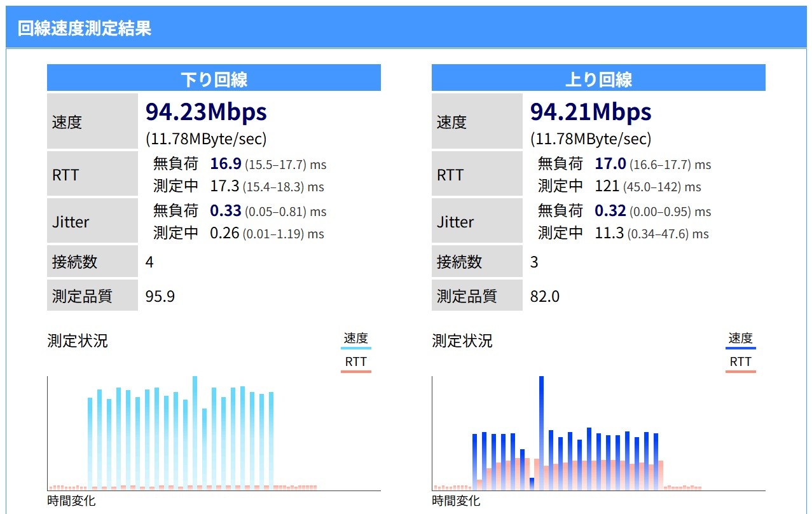Switch to the 下り回線 results panel

click(x=214, y=78)
